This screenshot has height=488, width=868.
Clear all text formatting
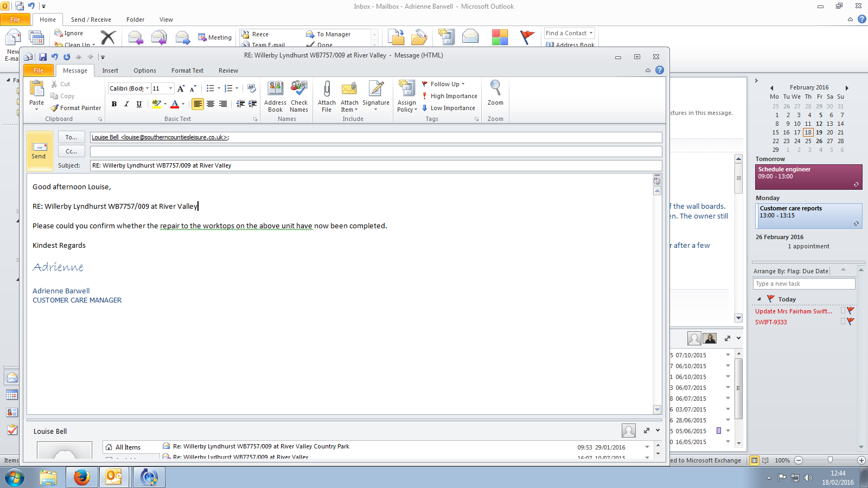coord(252,88)
